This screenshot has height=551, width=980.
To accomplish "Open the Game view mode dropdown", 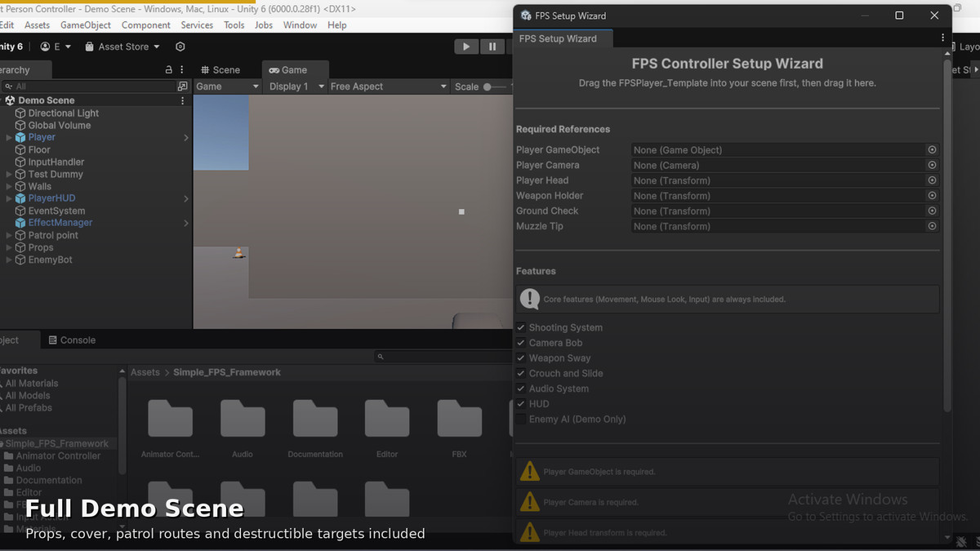I will pyautogui.click(x=228, y=87).
